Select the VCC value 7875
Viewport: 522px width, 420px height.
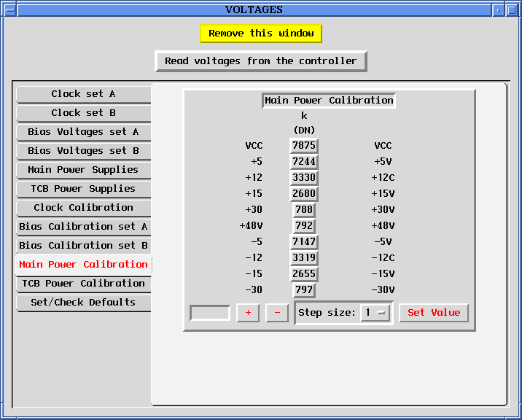[x=304, y=146]
